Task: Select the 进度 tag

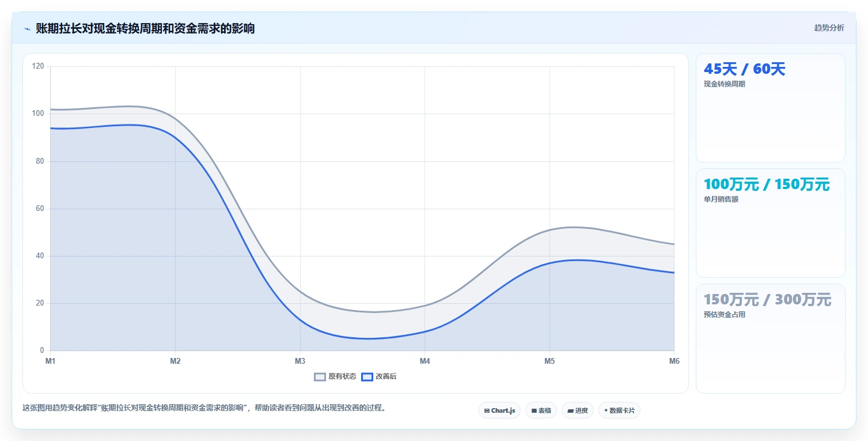Action: (x=577, y=410)
